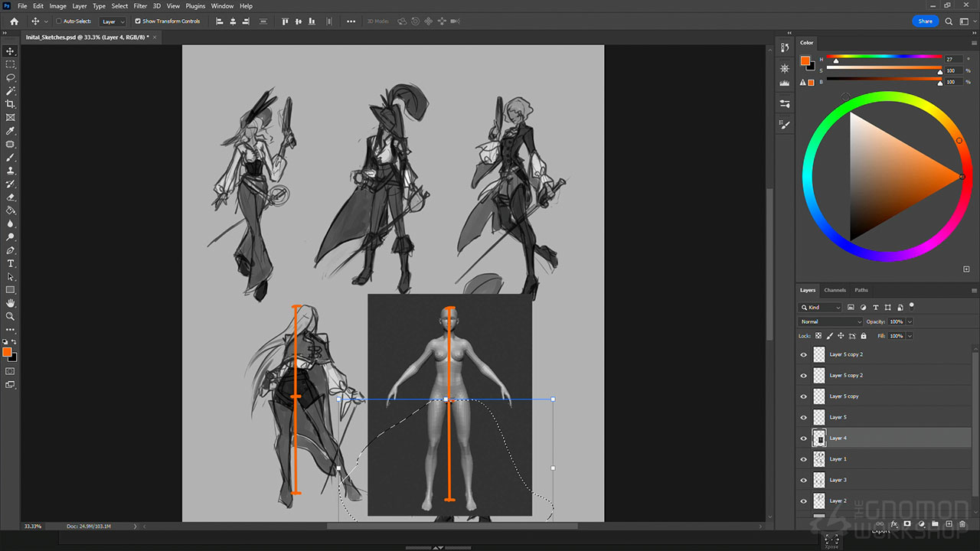Choose the Hand tool
Image resolution: width=980 pixels, height=551 pixels.
point(11,303)
